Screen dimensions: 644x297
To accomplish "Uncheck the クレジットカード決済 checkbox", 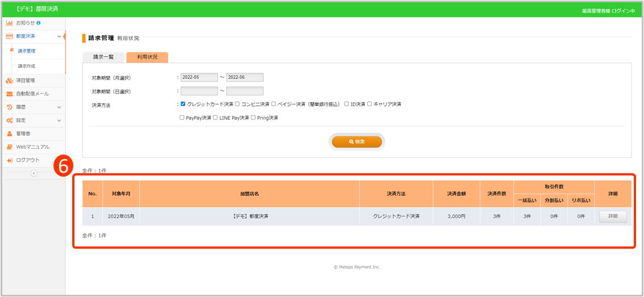I will [x=183, y=104].
